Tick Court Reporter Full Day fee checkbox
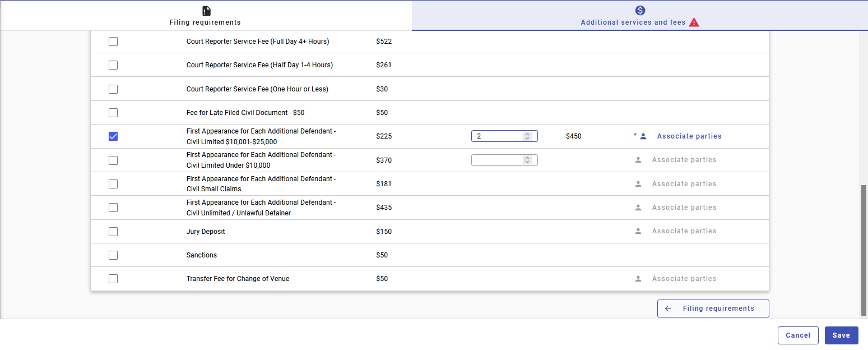 pyautogui.click(x=113, y=42)
